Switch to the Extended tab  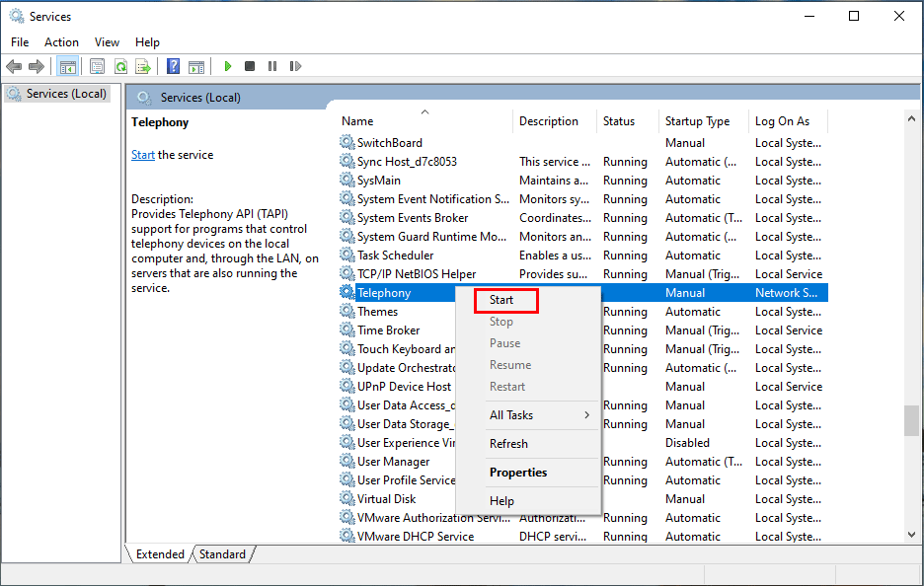[160, 554]
